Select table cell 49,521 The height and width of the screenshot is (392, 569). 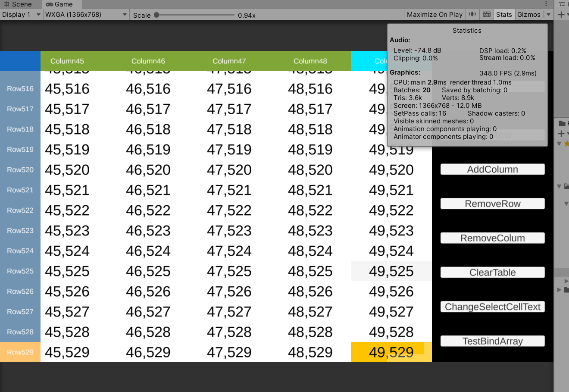[x=391, y=190]
